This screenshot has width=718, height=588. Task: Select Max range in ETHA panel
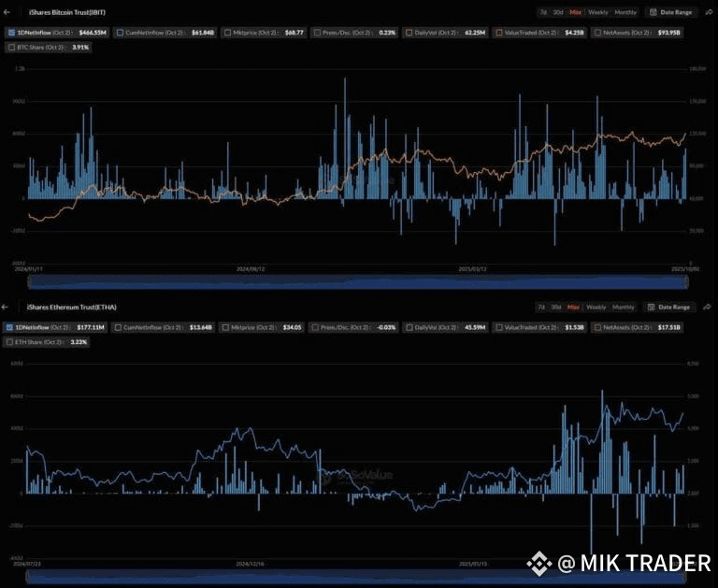[573, 308]
